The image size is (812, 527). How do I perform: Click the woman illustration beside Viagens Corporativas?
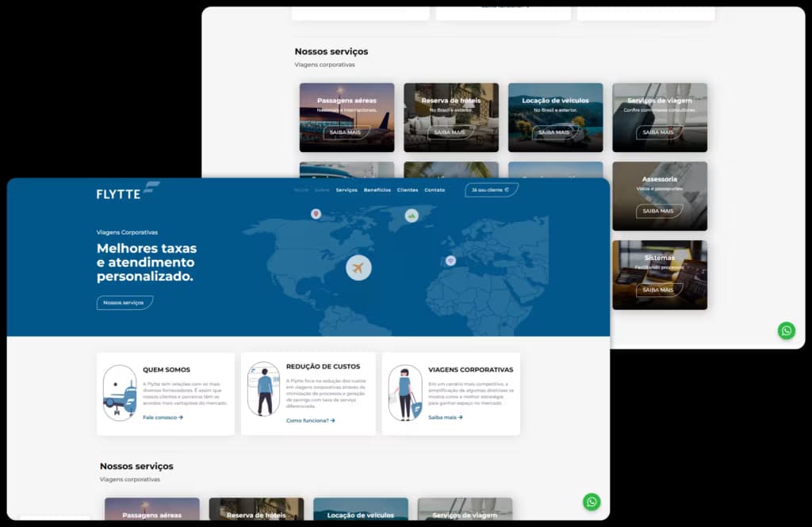[405, 393]
